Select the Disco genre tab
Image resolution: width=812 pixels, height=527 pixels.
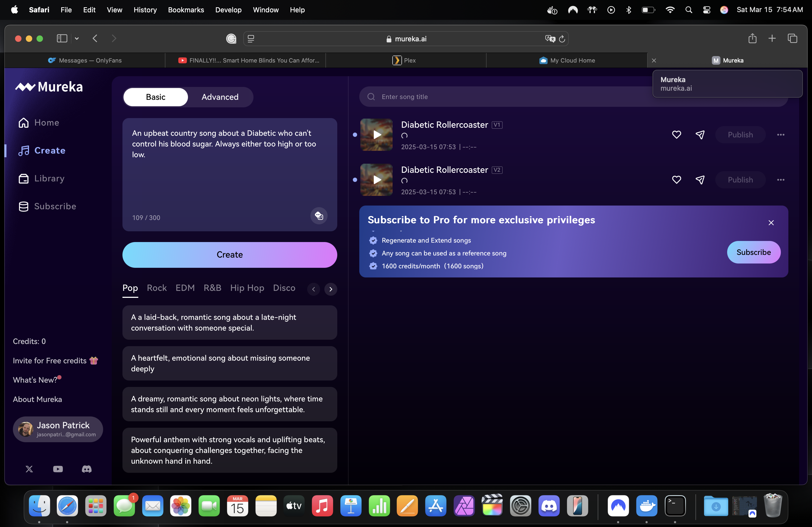point(284,288)
